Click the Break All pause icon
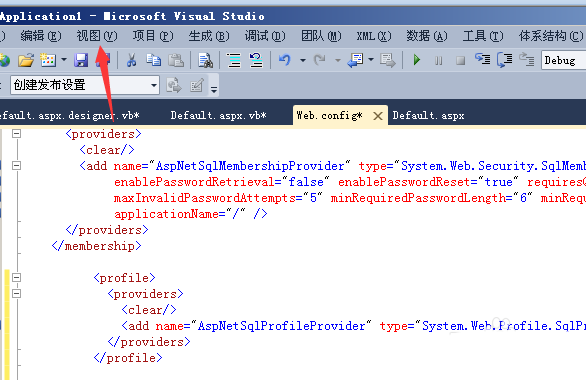The height and width of the screenshot is (380, 586). (x=439, y=60)
